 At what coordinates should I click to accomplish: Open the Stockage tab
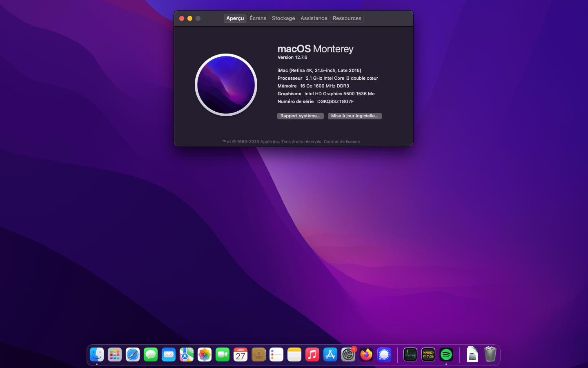click(283, 18)
